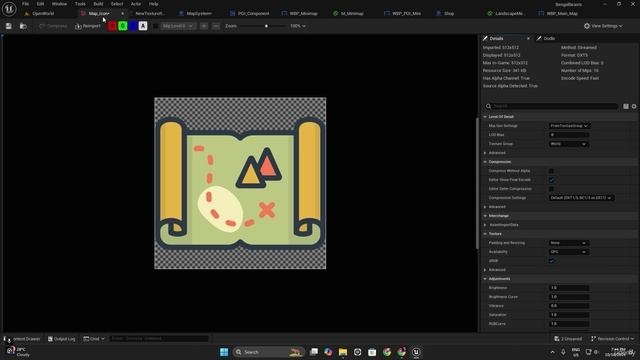Collapse the Level Of Detail section
The width and height of the screenshot is (640, 360).
(x=485, y=117)
